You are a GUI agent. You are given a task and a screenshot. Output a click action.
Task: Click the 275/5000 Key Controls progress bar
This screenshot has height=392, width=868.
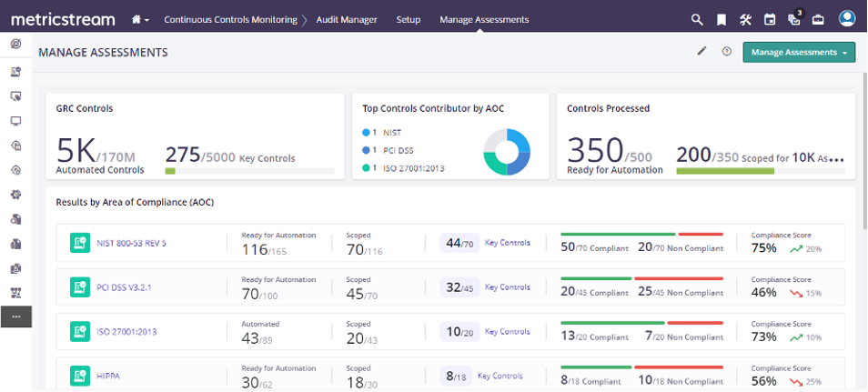(x=249, y=171)
